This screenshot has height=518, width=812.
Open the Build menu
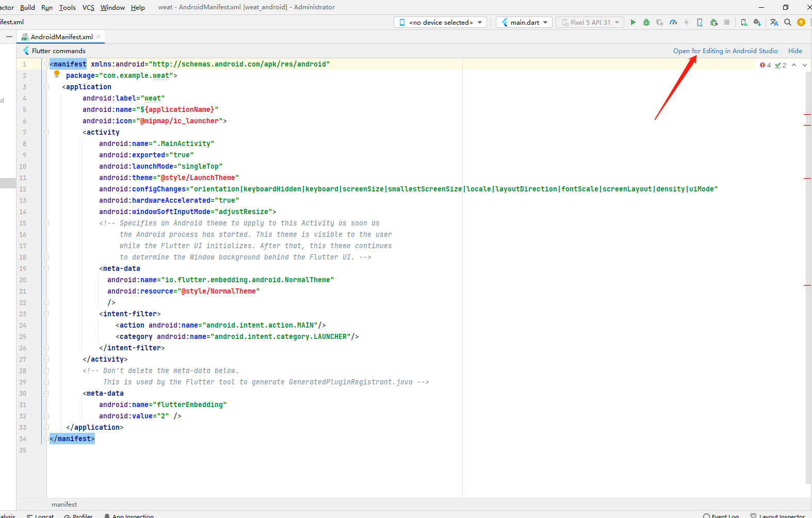[27, 7]
